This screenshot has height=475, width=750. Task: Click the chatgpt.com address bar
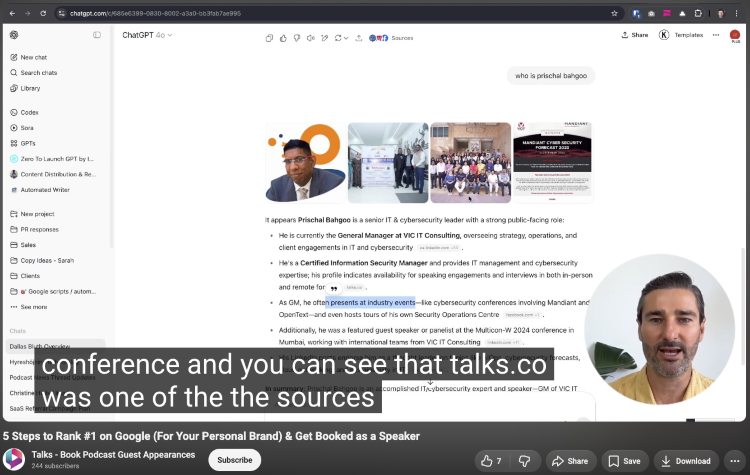tap(335, 13)
